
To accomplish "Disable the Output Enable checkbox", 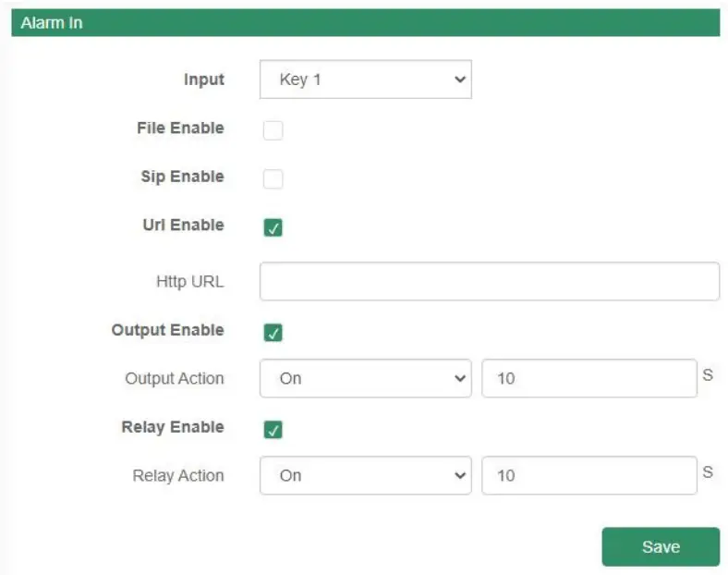I will click(x=273, y=333).
